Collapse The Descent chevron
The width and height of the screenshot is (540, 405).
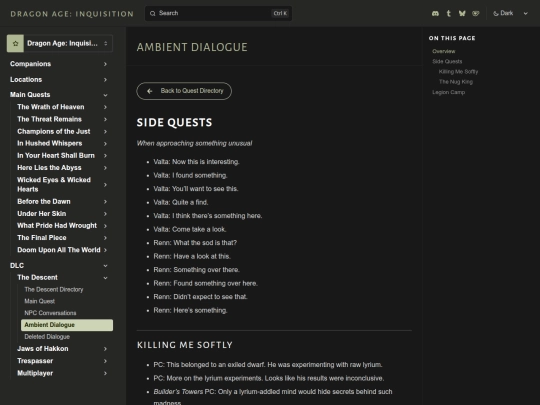pos(105,278)
